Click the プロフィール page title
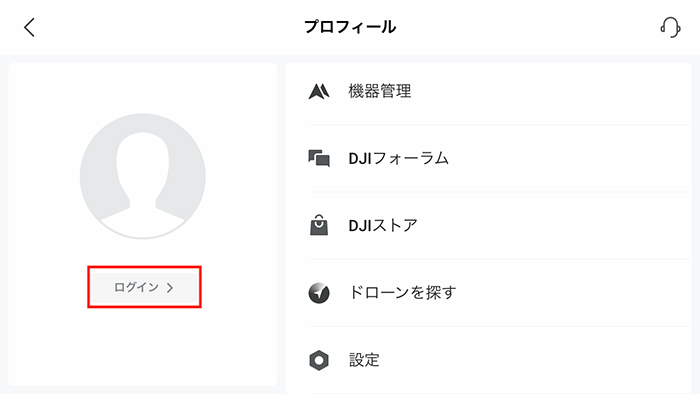Screen dimensions: 700x394 350,27
